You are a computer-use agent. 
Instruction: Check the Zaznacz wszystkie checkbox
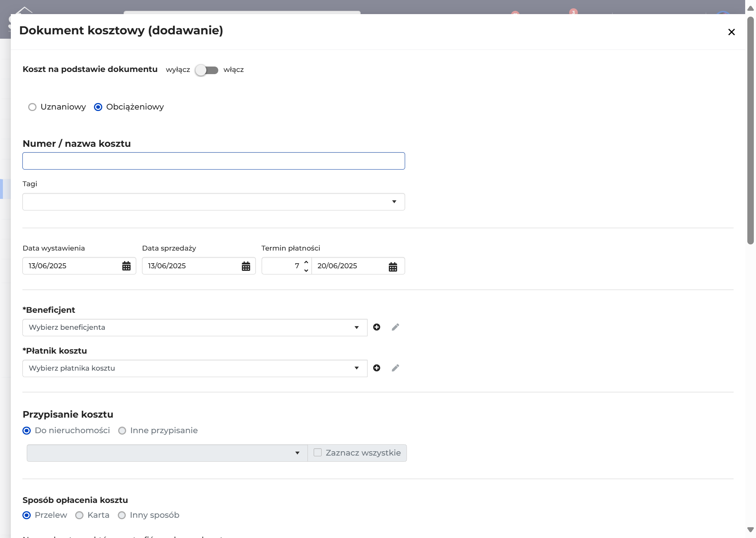click(318, 453)
